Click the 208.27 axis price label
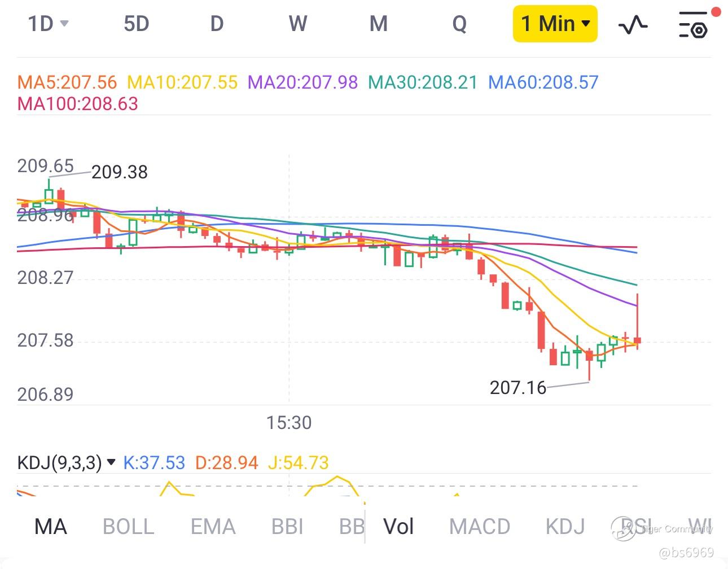 pos(45,278)
